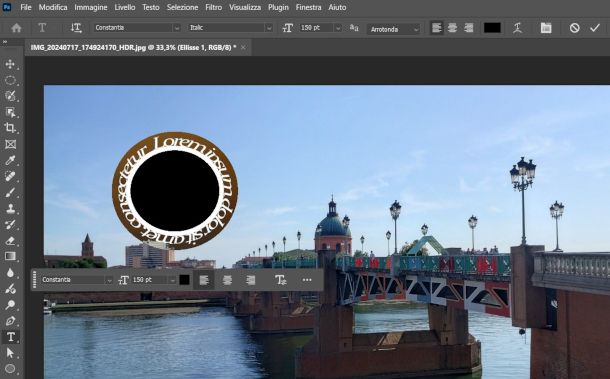
Task: Toggle text orientation in options bar
Action: tap(76, 28)
